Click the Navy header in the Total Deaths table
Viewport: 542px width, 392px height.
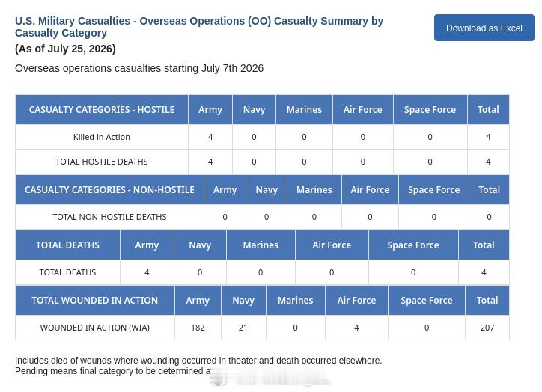click(x=200, y=245)
